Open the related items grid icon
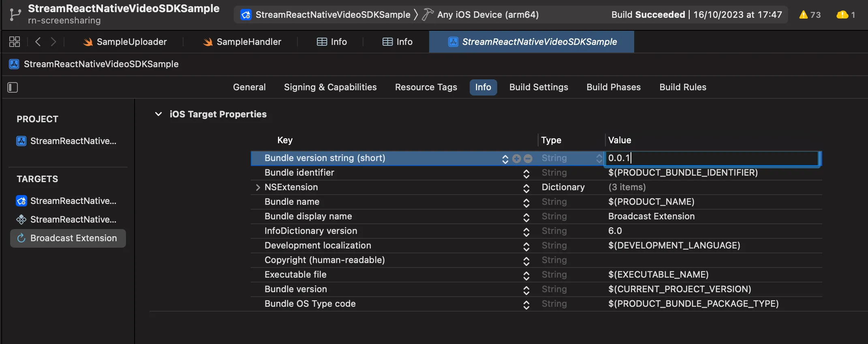The height and width of the screenshot is (344, 868). pyautogui.click(x=15, y=42)
